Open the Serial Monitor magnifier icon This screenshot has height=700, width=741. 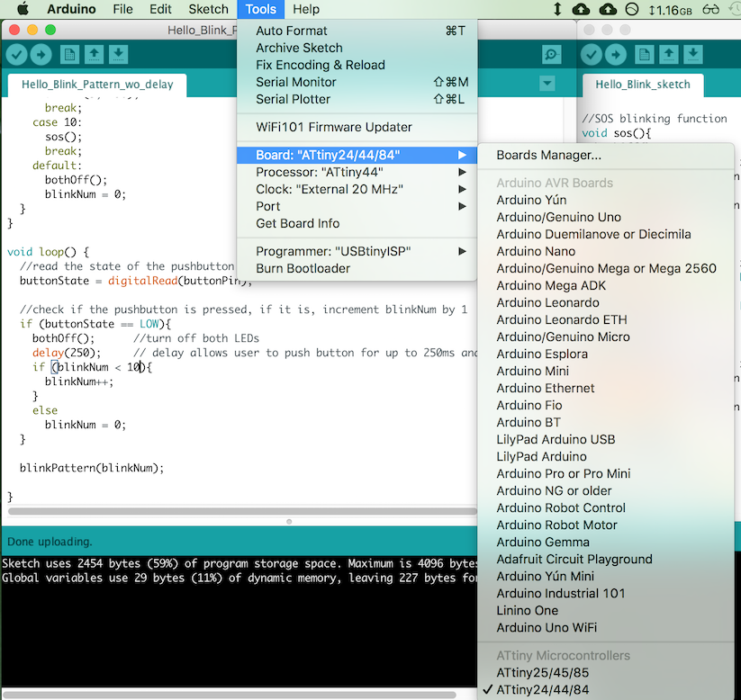pyautogui.click(x=552, y=55)
